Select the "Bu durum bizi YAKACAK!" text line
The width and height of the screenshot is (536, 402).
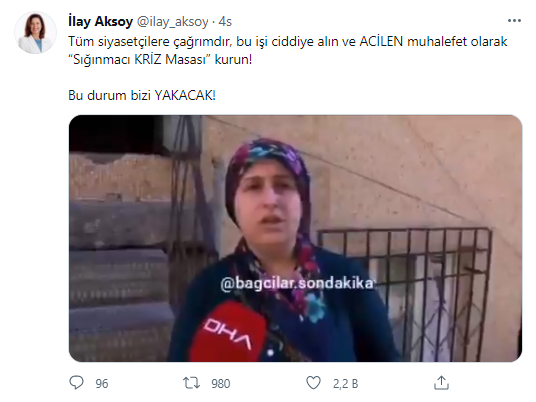pyautogui.click(x=142, y=95)
